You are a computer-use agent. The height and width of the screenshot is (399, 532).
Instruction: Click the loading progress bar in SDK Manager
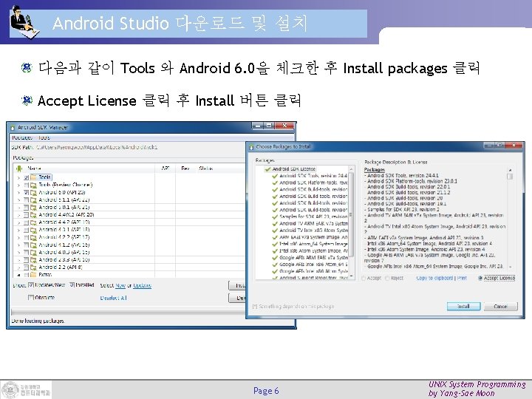(x=129, y=312)
